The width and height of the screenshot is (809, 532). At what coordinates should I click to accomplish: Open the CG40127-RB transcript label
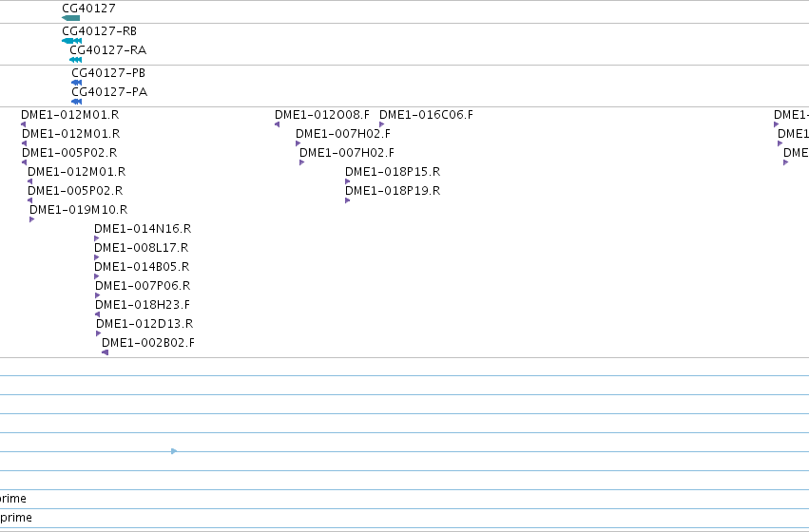100,31
